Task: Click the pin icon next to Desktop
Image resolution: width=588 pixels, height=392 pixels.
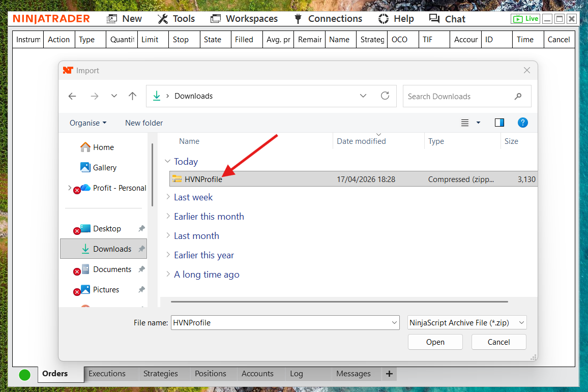Action: tap(141, 229)
